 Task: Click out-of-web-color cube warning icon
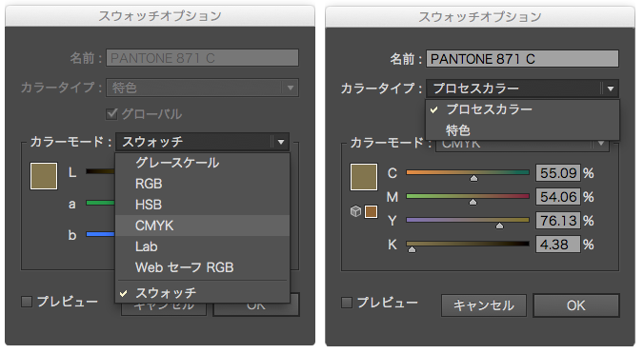355,211
